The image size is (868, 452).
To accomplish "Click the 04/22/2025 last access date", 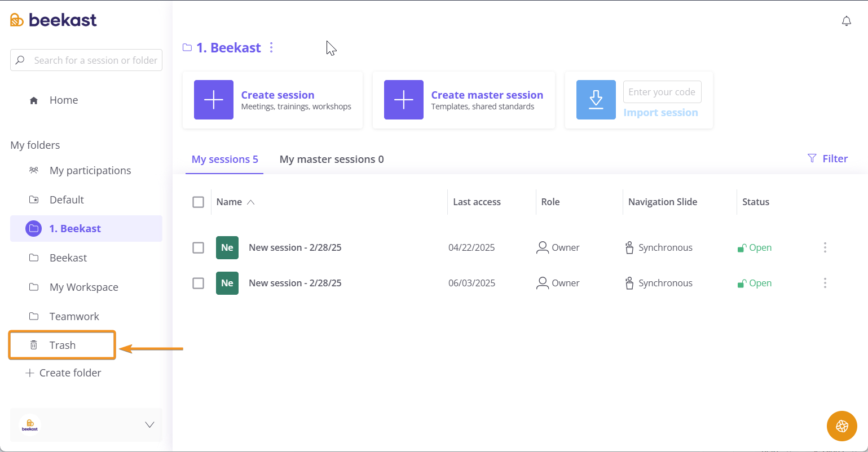I will pyautogui.click(x=472, y=247).
